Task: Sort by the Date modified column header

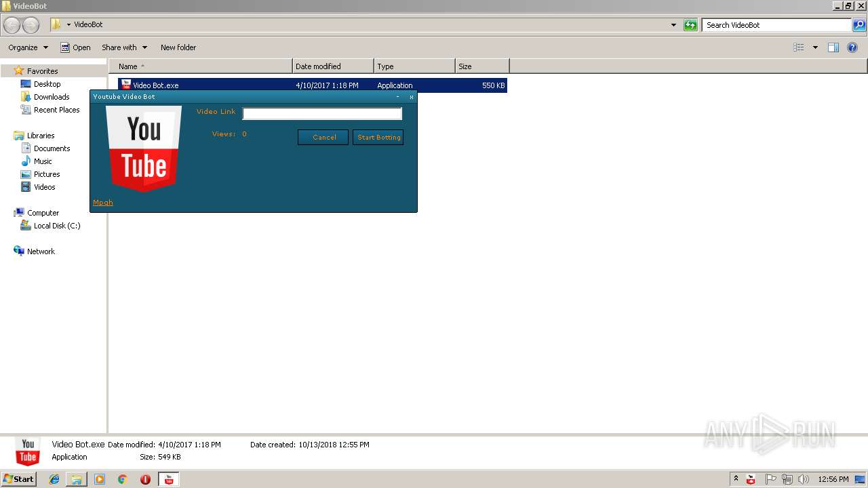Action: [333, 66]
